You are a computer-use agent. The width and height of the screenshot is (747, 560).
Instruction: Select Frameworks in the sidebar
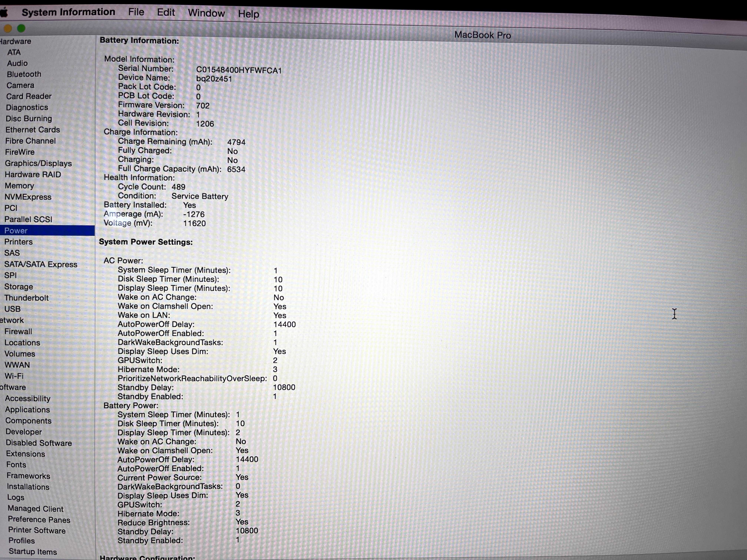28,476
